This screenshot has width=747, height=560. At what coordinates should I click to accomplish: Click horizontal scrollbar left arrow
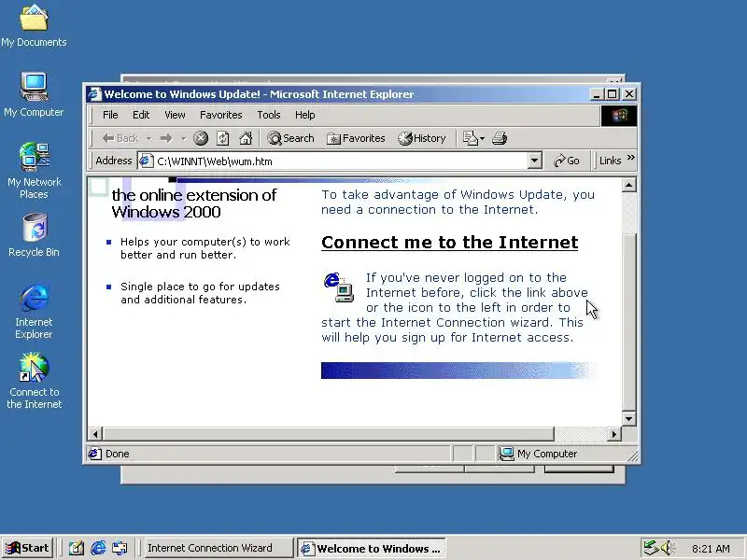95,434
